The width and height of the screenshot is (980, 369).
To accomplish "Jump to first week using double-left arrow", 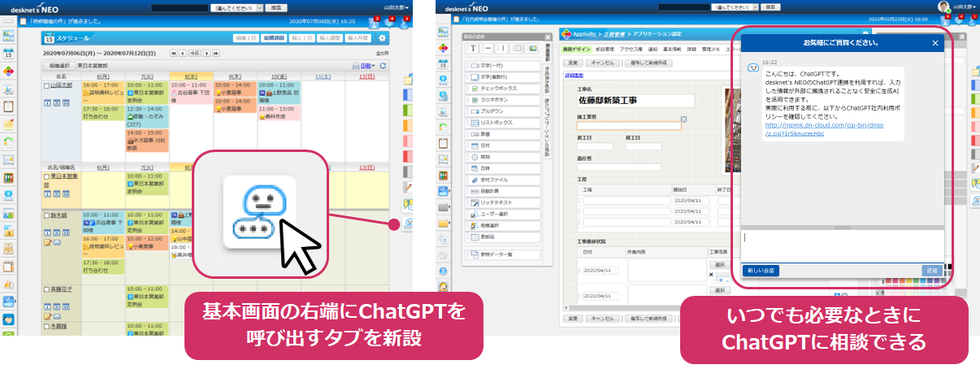I will point(173,53).
